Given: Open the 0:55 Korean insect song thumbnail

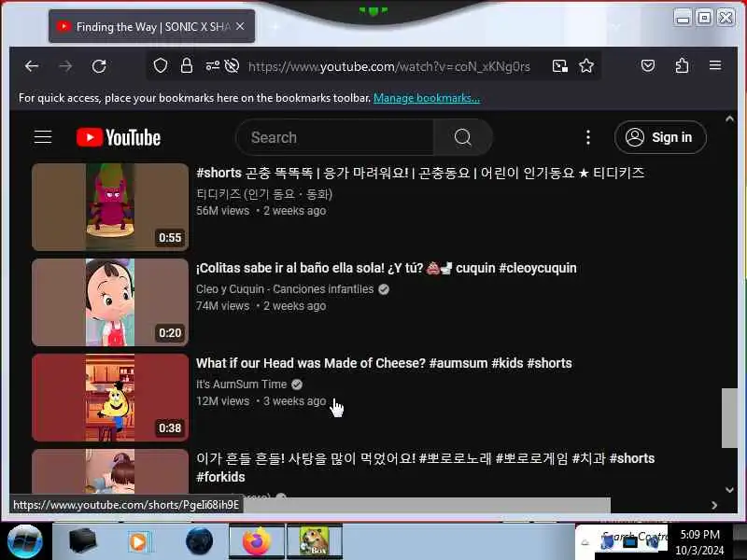Looking at the screenshot, I should pyautogui.click(x=110, y=207).
